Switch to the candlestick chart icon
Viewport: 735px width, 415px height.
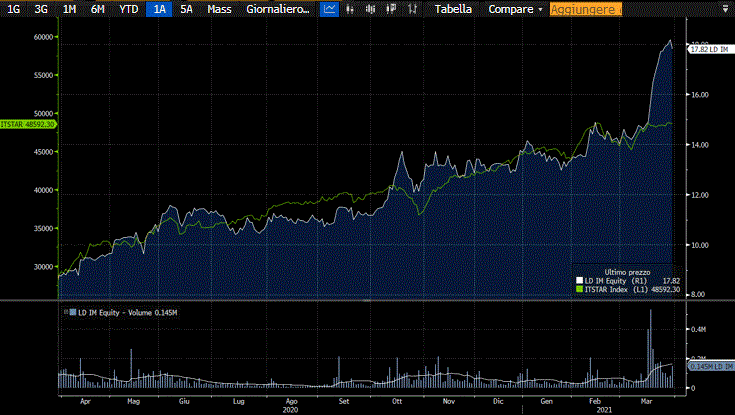351,9
